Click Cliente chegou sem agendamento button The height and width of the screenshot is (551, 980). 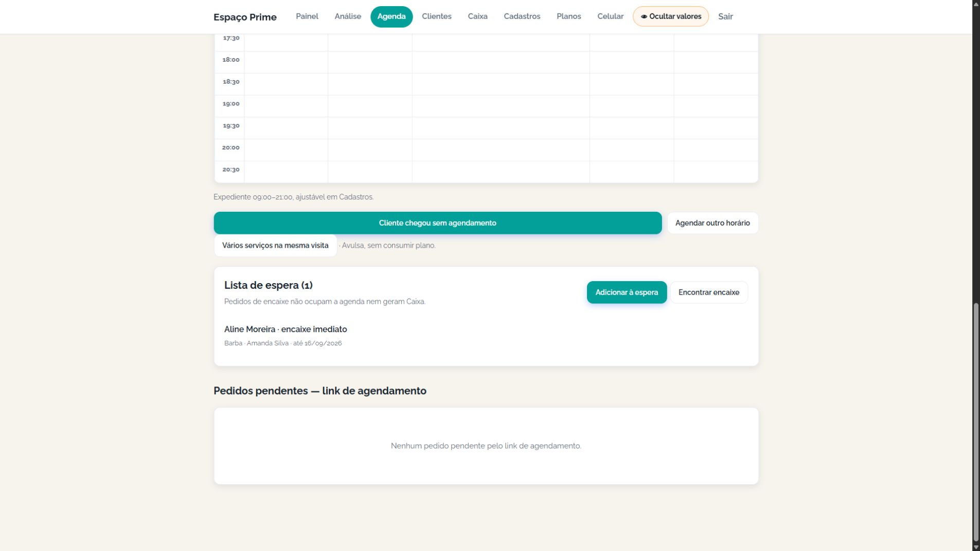[438, 223]
